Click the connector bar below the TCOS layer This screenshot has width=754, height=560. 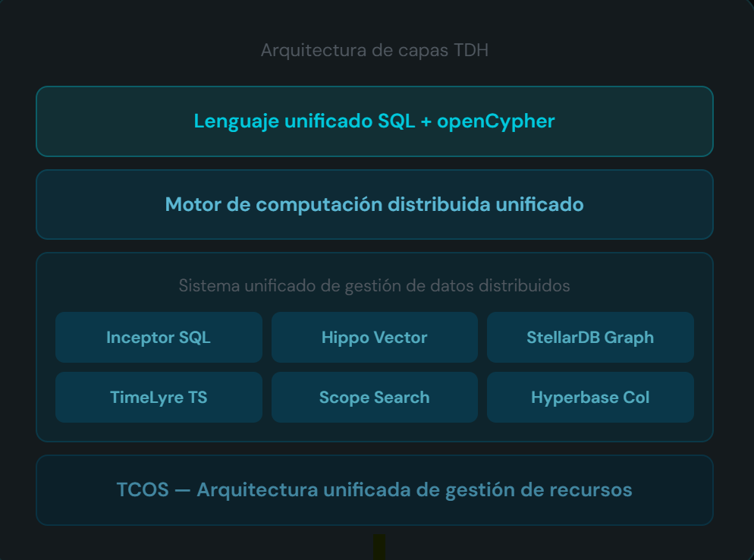click(379, 547)
